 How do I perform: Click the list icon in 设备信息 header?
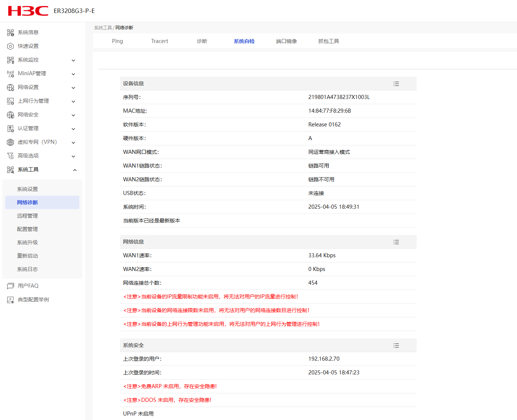[396, 84]
